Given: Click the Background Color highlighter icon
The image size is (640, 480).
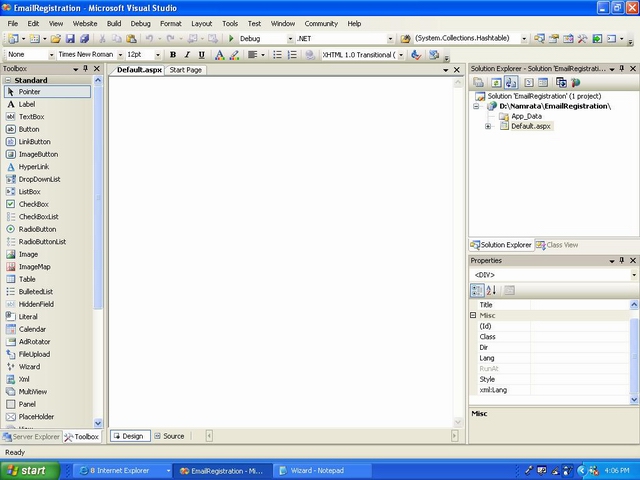Looking at the screenshot, I should coord(234,55).
